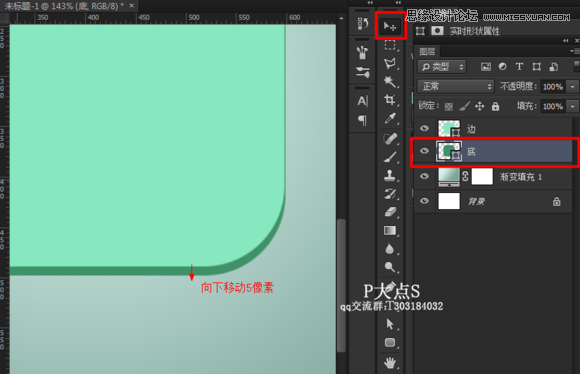Click the 填充 100% value field
The width and height of the screenshot is (580, 374).
click(x=553, y=107)
